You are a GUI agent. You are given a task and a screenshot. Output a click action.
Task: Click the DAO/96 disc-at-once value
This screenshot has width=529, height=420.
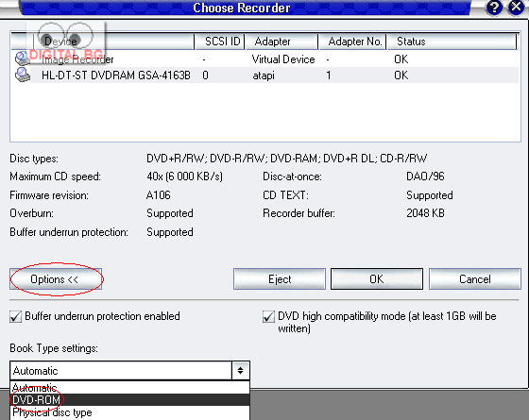[x=425, y=176]
